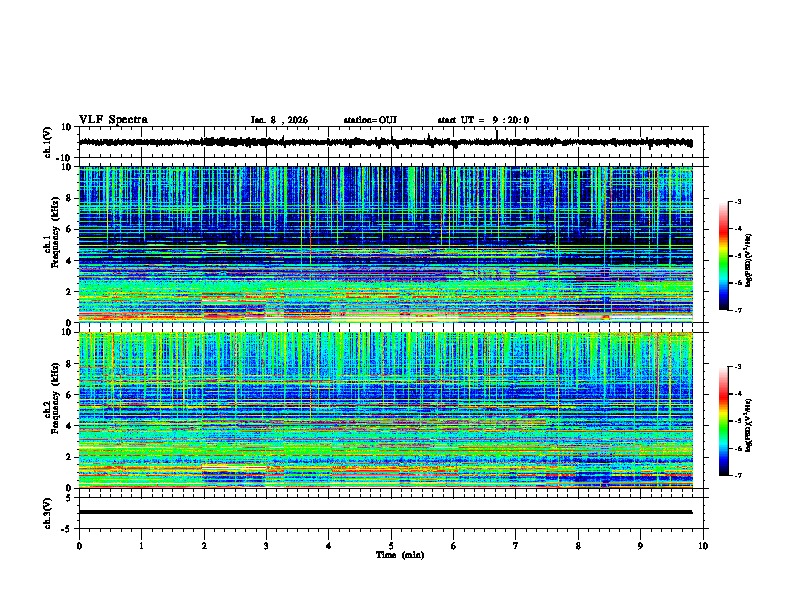792x612 pixels.
Task: Click the "-7" label on ch.2 colorbar
Action: coord(738,476)
